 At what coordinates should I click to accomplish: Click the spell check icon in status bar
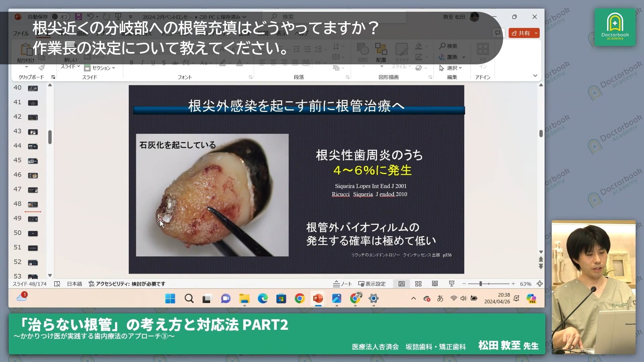coord(57,284)
